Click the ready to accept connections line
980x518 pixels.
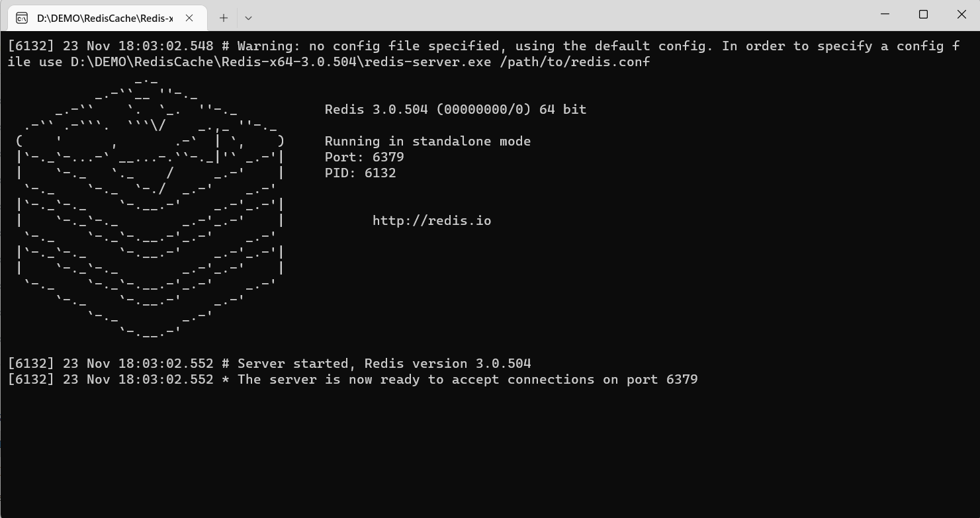(353, 379)
